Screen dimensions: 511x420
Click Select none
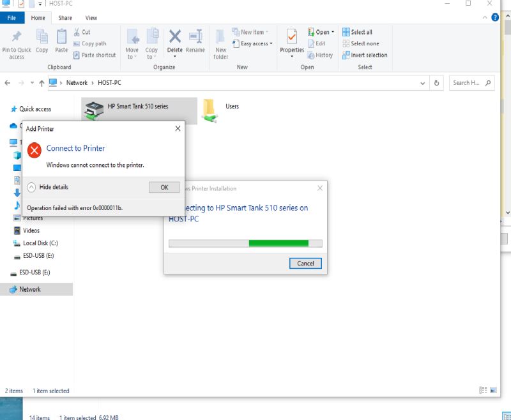click(x=361, y=43)
